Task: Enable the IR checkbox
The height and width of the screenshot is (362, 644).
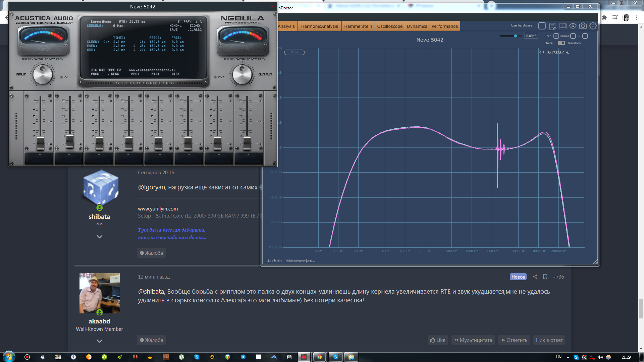Action: [x=585, y=36]
